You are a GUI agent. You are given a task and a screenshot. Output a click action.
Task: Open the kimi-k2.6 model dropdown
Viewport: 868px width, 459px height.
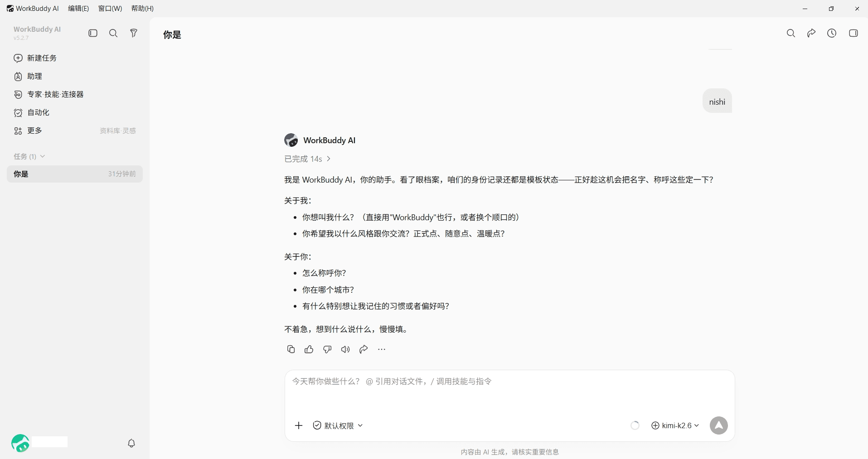click(x=675, y=425)
